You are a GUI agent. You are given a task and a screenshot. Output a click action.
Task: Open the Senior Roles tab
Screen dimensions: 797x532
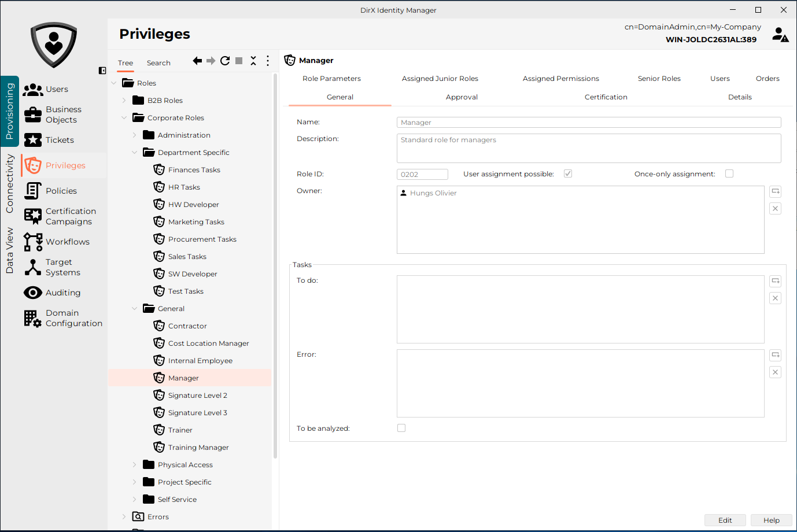click(x=659, y=79)
